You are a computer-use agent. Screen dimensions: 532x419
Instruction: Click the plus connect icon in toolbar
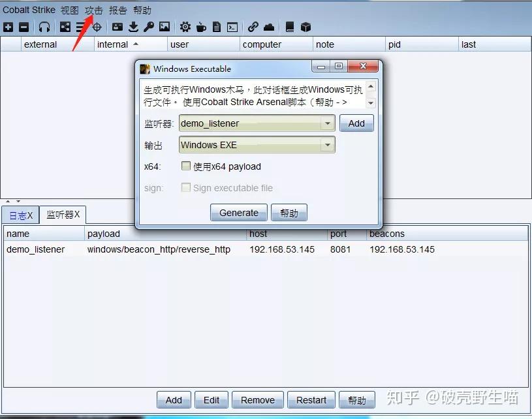pos(8,27)
